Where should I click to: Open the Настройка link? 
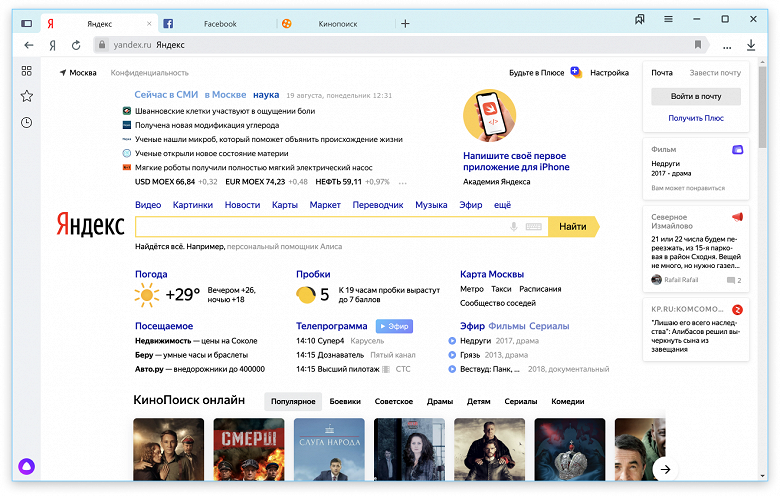(x=609, y=73)
